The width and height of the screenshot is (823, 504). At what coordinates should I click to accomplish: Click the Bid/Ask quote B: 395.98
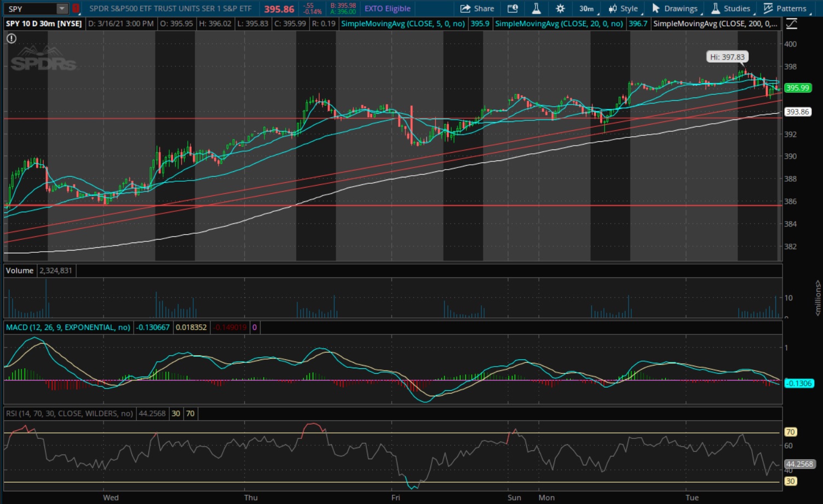(343, 6)
